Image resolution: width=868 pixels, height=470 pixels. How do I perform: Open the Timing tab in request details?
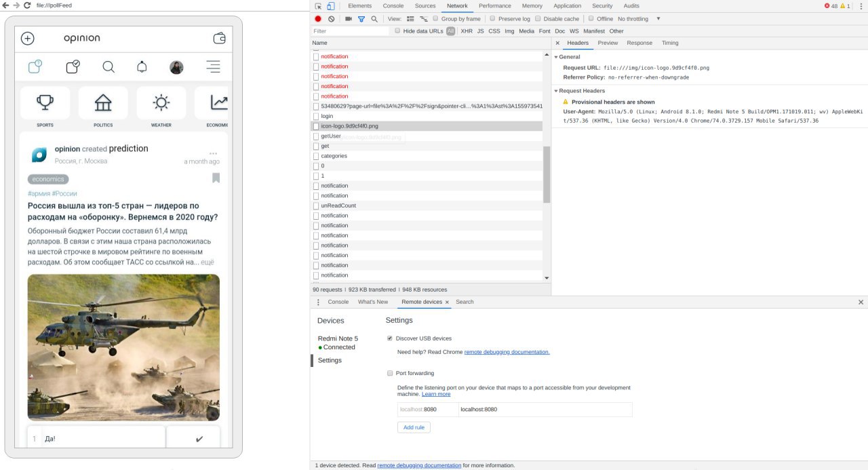pos(670,43)
